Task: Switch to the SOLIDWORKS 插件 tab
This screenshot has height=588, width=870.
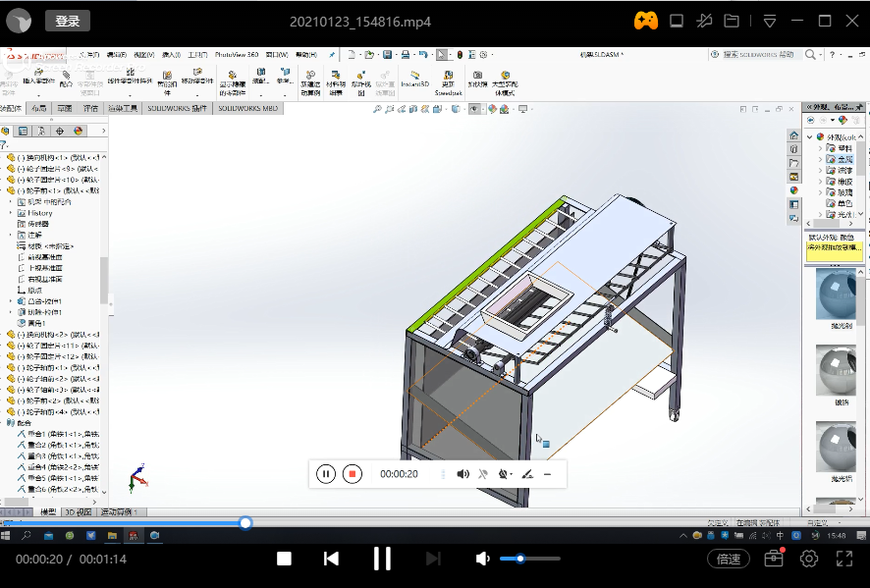Action: (177, 108)
